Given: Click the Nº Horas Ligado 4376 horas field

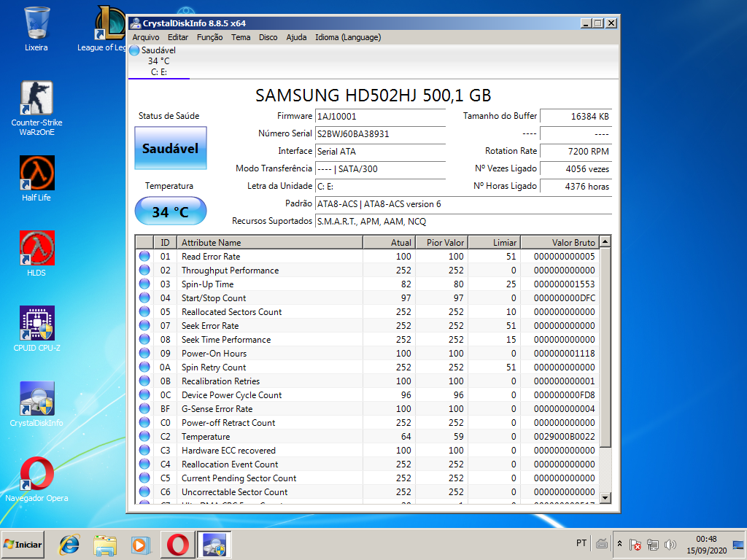Looking at the screenshot, I should click(x=576, y=187).
